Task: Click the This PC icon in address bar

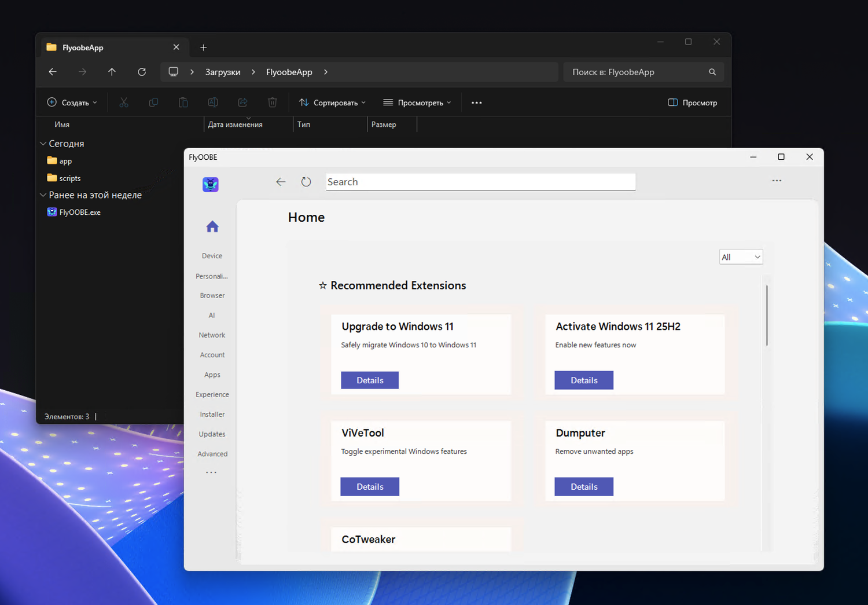Action: 173,72
